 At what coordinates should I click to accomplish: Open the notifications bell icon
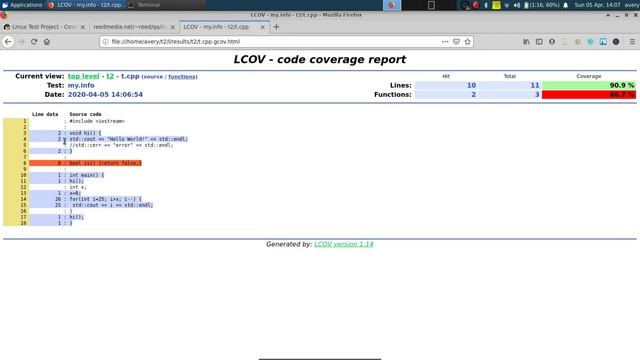coord(566,5)
